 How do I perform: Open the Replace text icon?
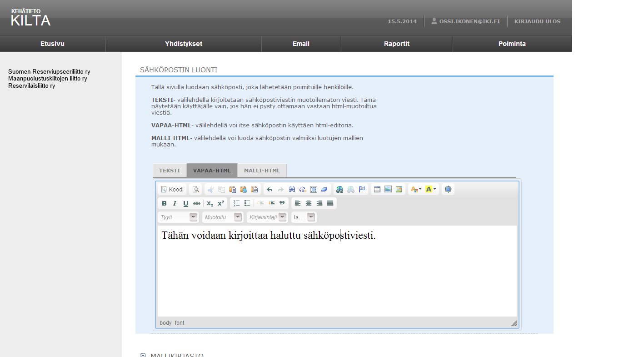(303, 190)
